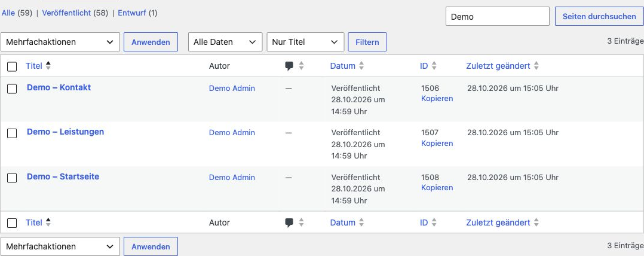Sort by Titel using footer sort arrows
The height and width of the screenshot is (256, 644).
click(48, 223)
